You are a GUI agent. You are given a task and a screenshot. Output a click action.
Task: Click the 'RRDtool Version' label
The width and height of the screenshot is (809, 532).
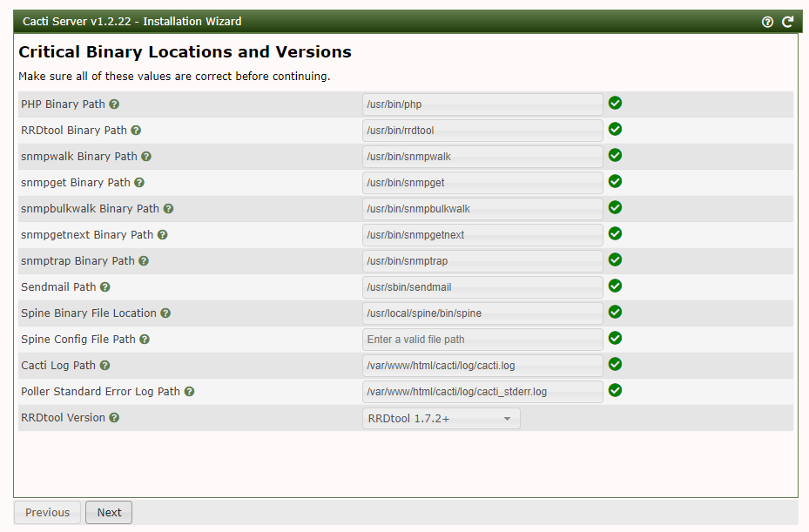[x=63, y=418]
